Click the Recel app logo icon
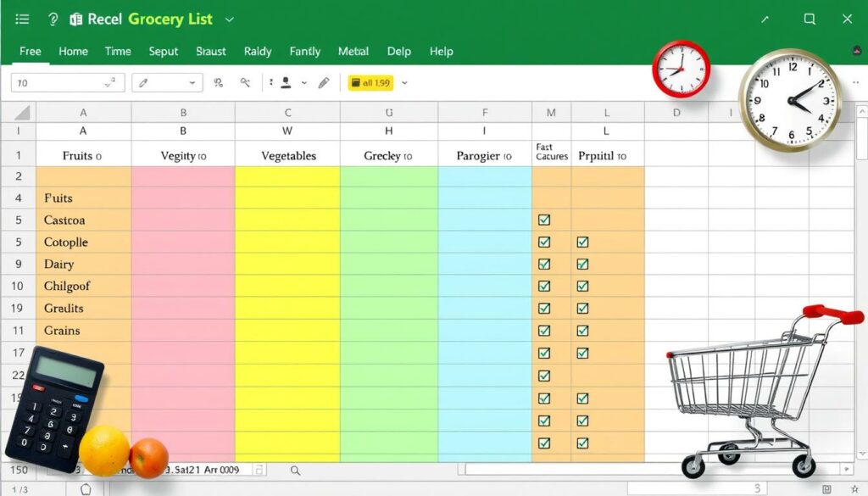This screenshot has height=496, width=868. [x=75, y=20]
